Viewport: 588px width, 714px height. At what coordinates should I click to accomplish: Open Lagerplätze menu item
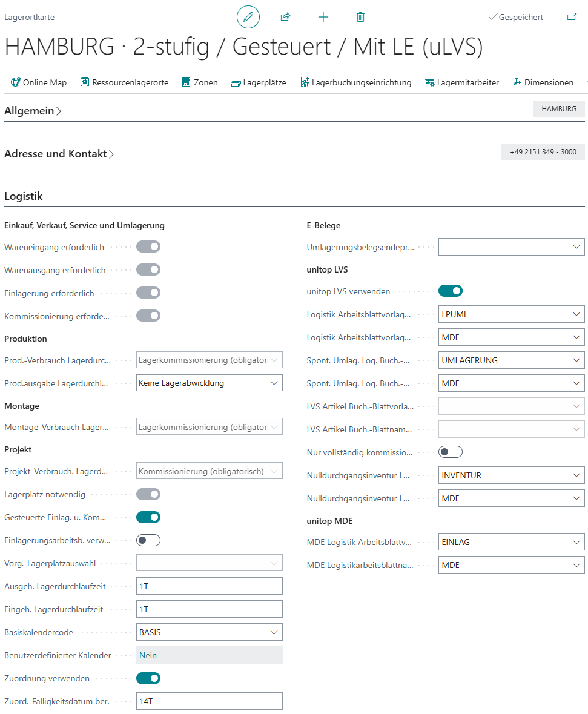(x=259, y=82)
